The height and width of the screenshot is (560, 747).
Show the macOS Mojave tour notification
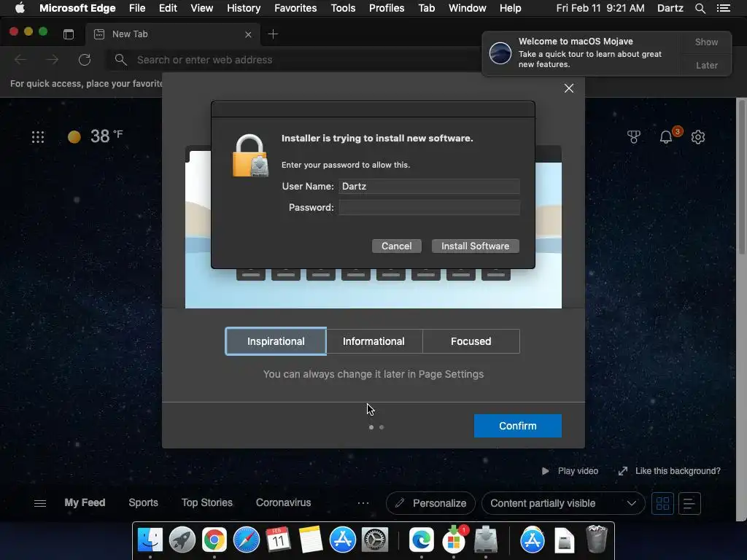click(x=706, y=42)
